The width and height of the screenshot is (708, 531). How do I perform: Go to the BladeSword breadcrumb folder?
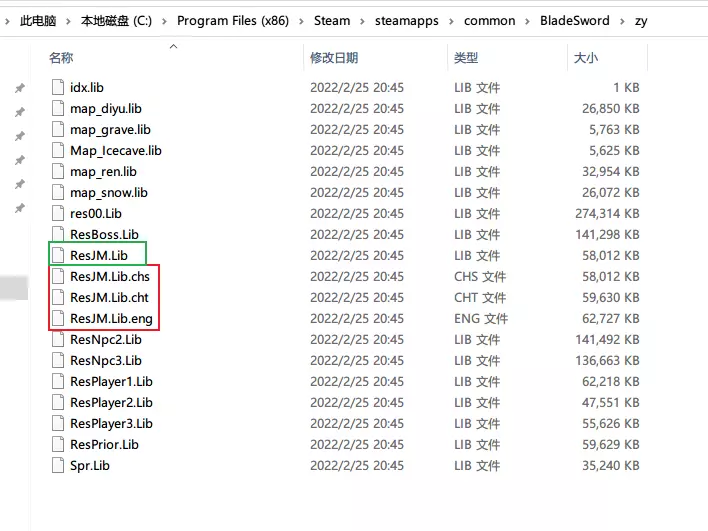[575, 21]
